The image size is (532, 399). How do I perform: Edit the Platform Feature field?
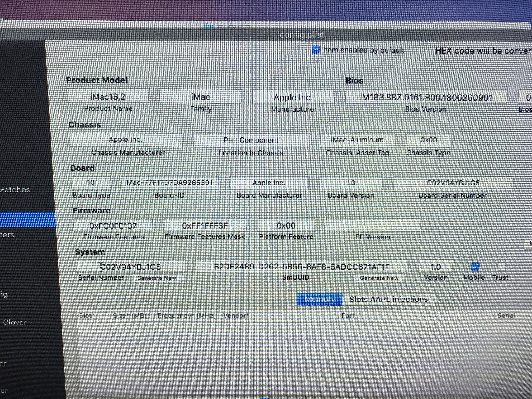click(x=286, y=226)
